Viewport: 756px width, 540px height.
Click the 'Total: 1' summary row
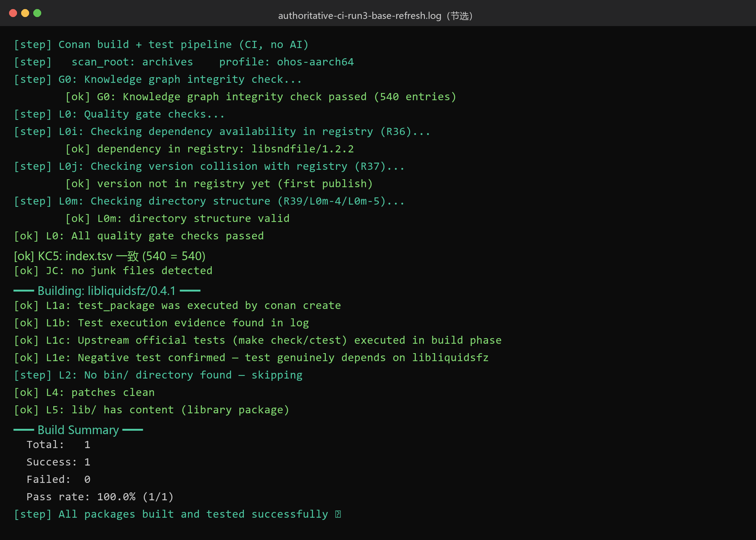(x=59, y=445)
